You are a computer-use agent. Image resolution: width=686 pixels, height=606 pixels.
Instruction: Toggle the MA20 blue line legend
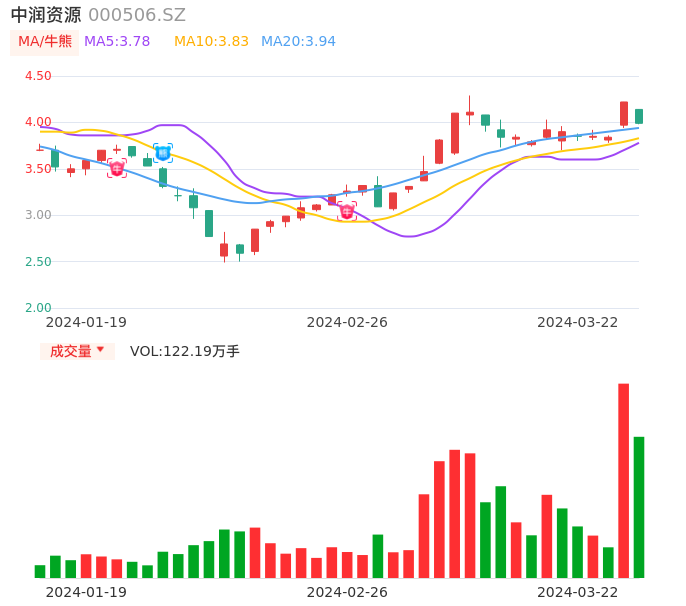[298, 41]
